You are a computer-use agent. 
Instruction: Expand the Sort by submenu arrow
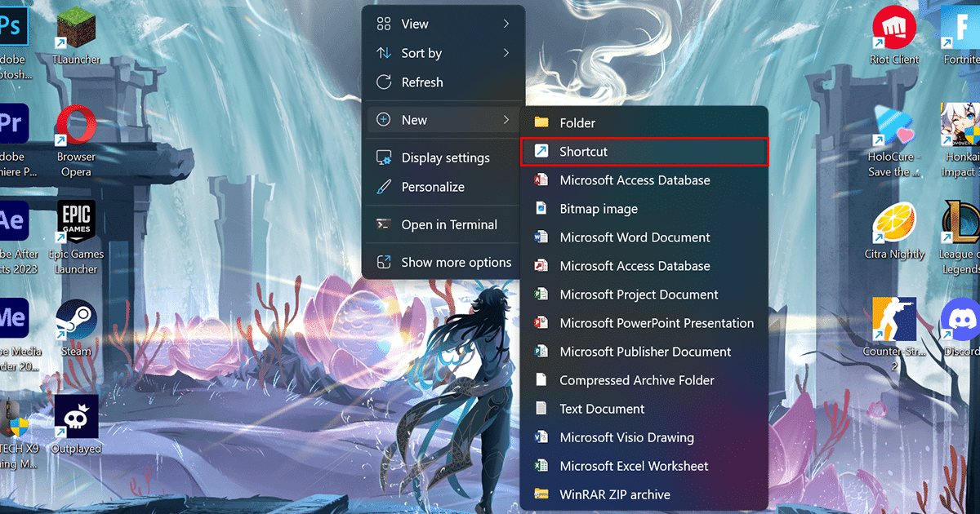point(506,53)
